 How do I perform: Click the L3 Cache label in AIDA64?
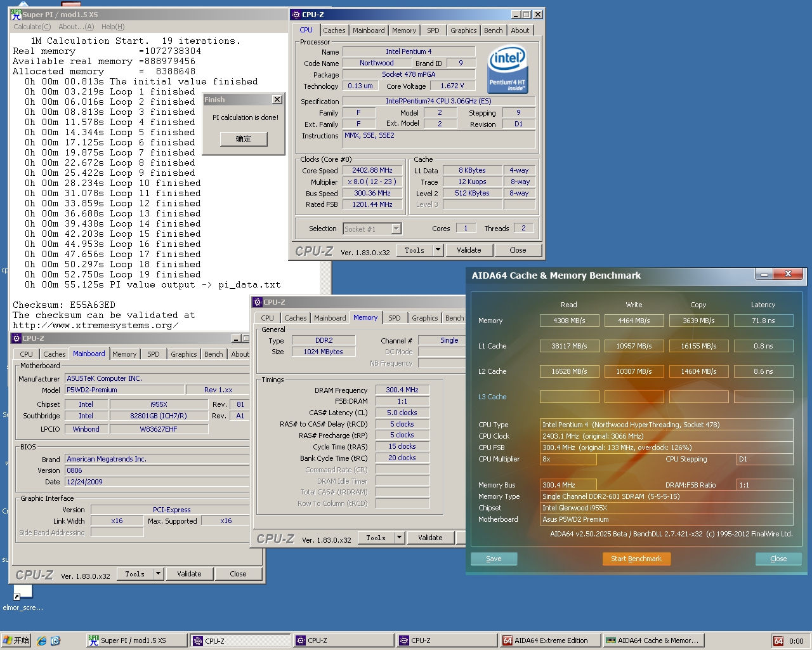pyautogui.click(x=492, y=397)
